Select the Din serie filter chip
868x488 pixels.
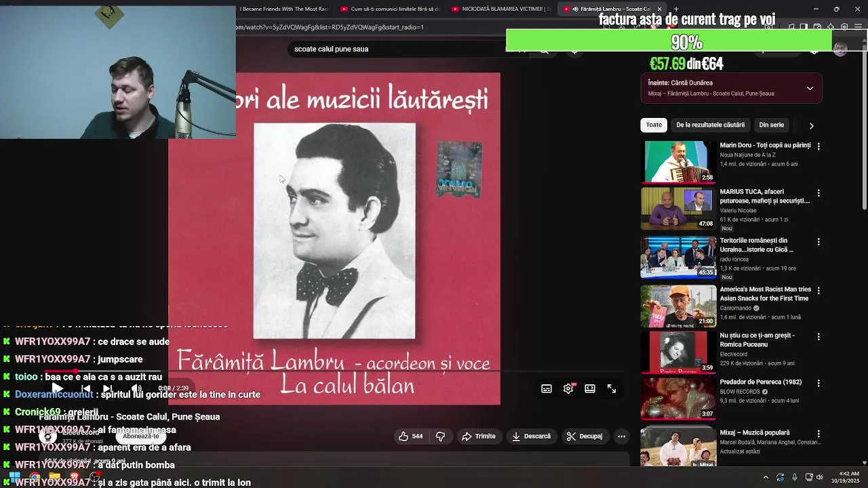pos(772,125)
